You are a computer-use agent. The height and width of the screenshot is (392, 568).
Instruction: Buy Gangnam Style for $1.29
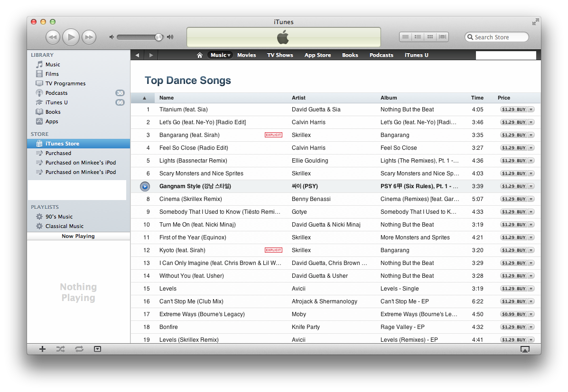[x=513, y=186]
